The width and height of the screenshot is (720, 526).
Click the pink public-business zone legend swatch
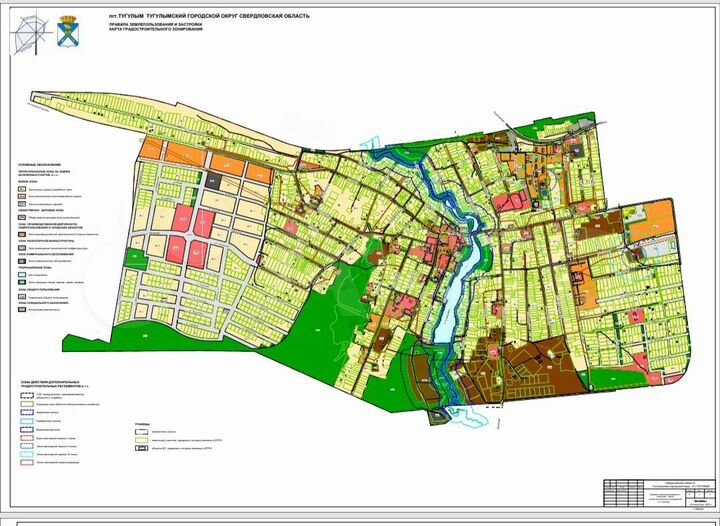tap(22, 218)
